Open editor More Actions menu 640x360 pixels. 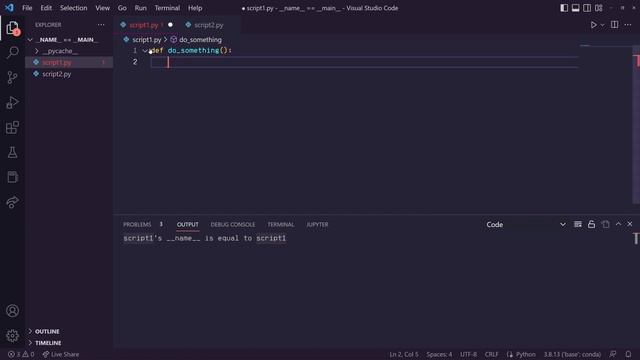coord(628,25)
